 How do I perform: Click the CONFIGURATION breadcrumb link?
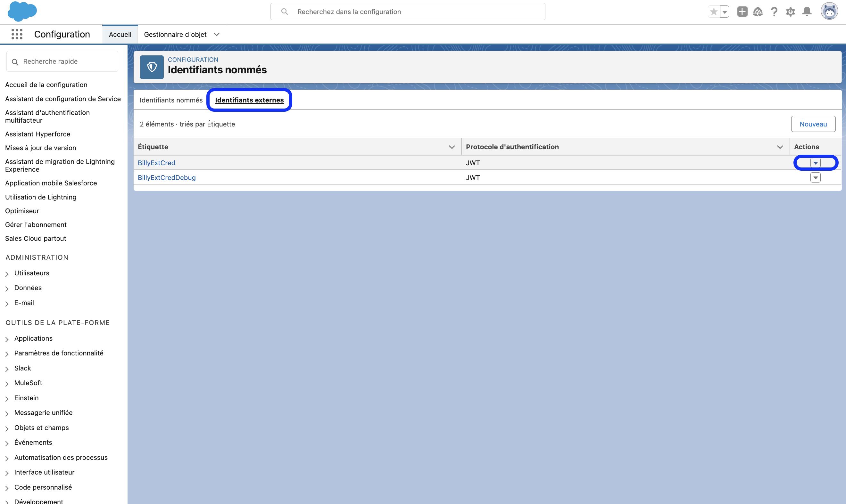(193, 60)
